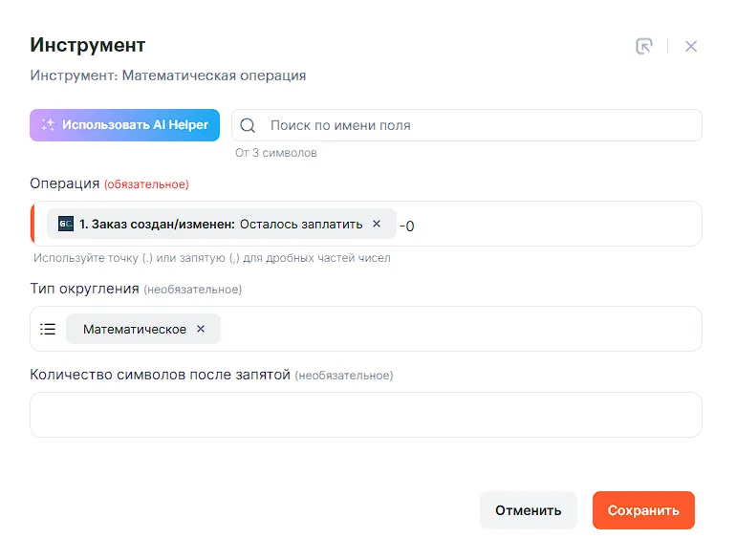Open the Тип округления dropdown field

pyautogui.click(x=459, y=329)
